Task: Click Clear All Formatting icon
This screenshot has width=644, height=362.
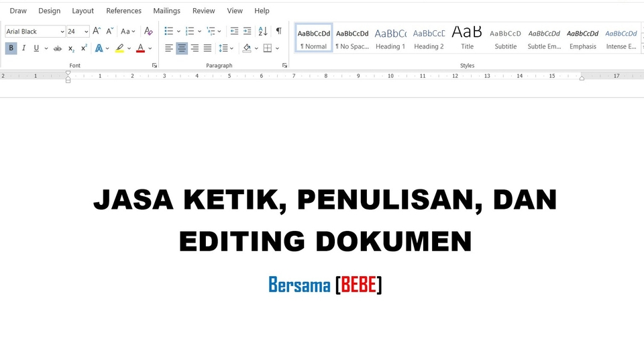Action: pyautogui.click(x=148, y=31)
